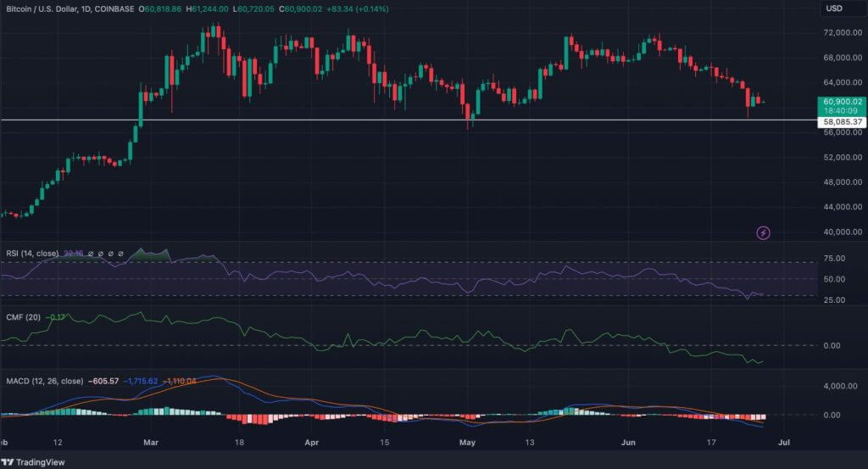Viewport: 868px width, 469px height.
Task: Click the close value C60,900.02
Action: [301, 8]
